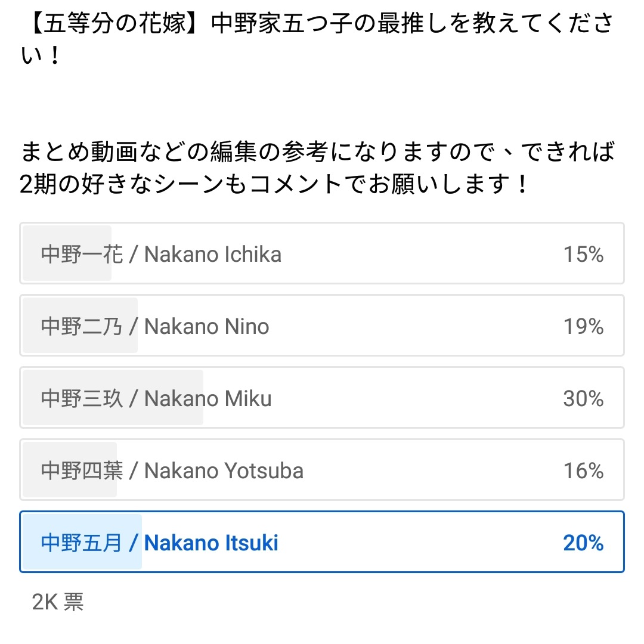644x644 pixels.
Task: Click the gray progress fill behind 中野一花
Action: [x=67, y=253]
